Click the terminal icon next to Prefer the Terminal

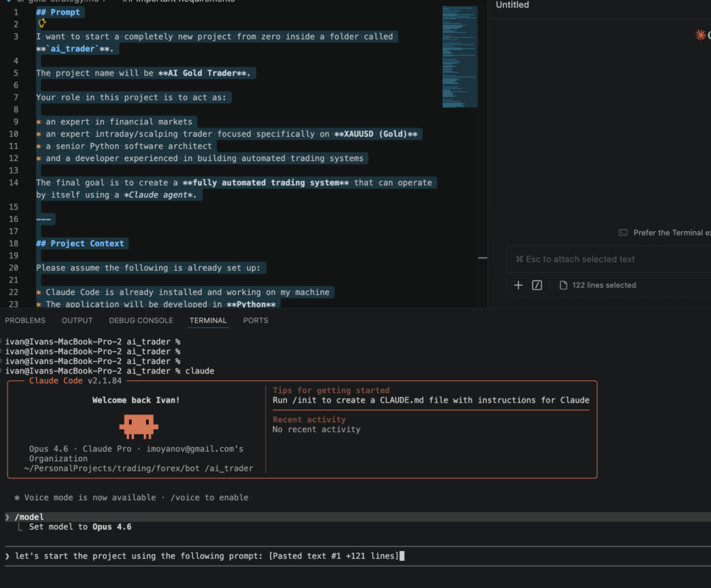[x=623, y=233]
